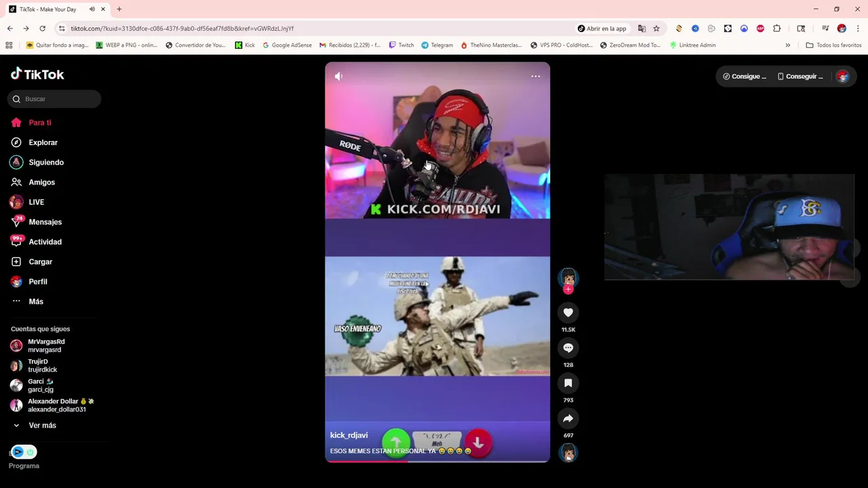Open Todos los favoritos folder
This screenshot has width=868, height=488.
click(833, 45)
